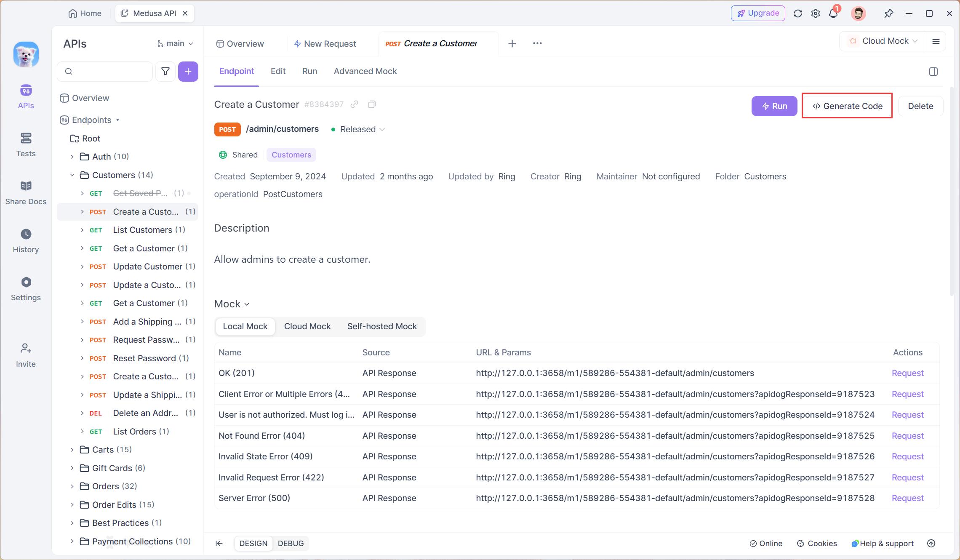The image size is (960, 560).
Task: Collapse the Customers folder
Action: pyautogui.click(x=72, y=175)
